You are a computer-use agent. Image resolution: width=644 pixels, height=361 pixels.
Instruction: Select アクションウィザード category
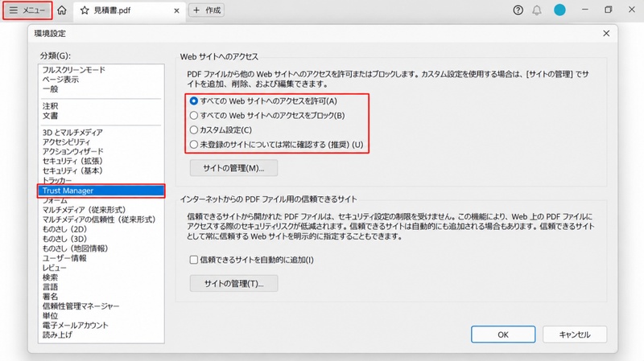click(x=72, y=151)
